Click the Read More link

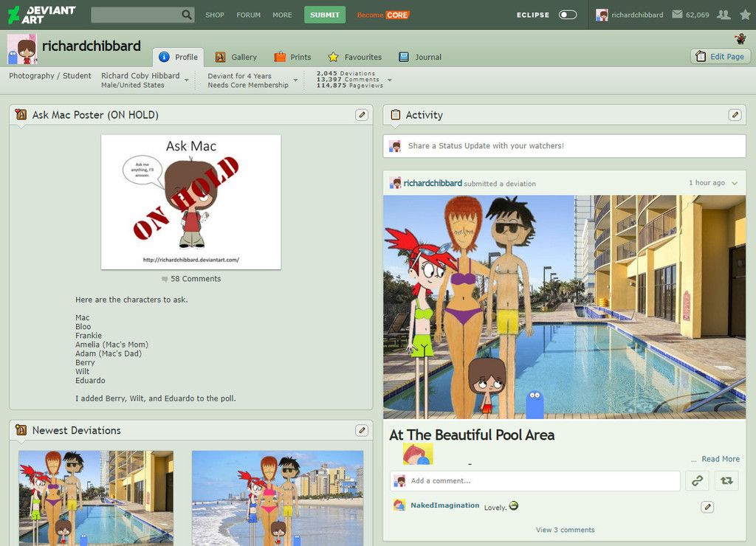[721, 459]
